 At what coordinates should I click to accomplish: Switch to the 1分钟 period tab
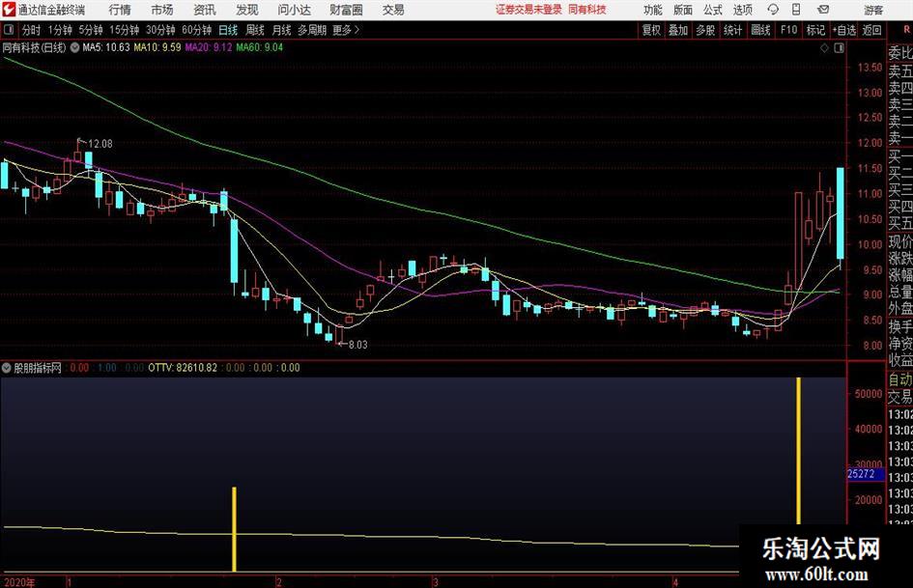click(60, 30)
